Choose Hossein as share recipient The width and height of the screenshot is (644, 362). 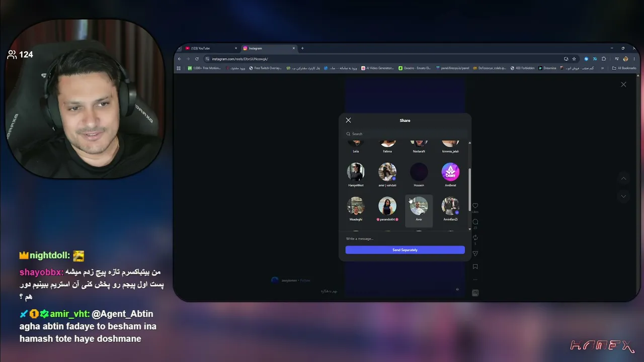(x=419, y=175)
